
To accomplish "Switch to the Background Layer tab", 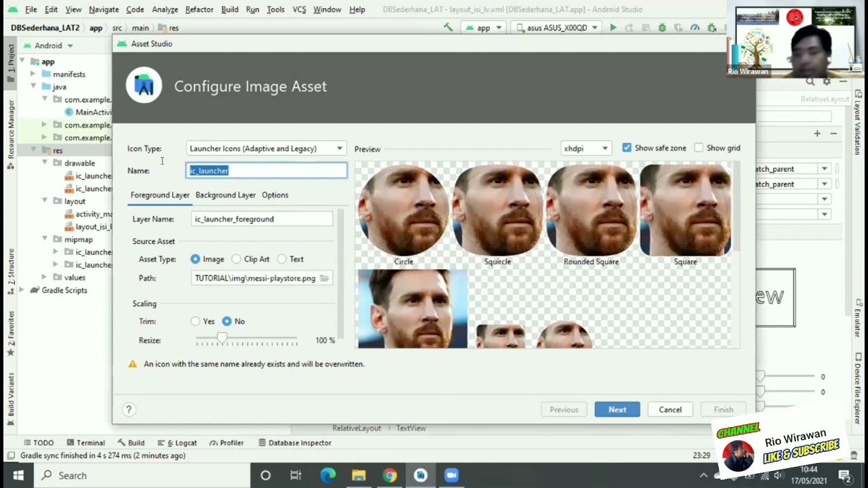I will 226,195.
